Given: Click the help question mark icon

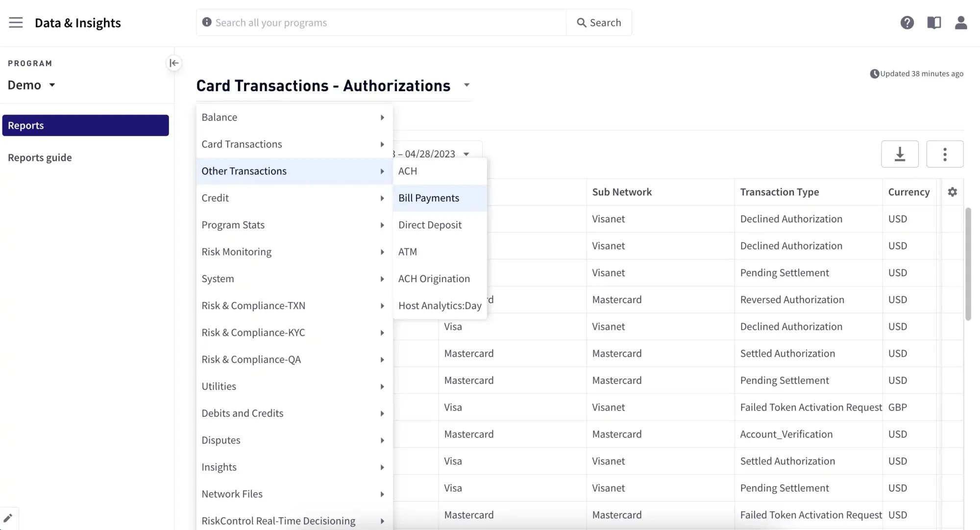Looking at the screenshot, I should [907, 23].
